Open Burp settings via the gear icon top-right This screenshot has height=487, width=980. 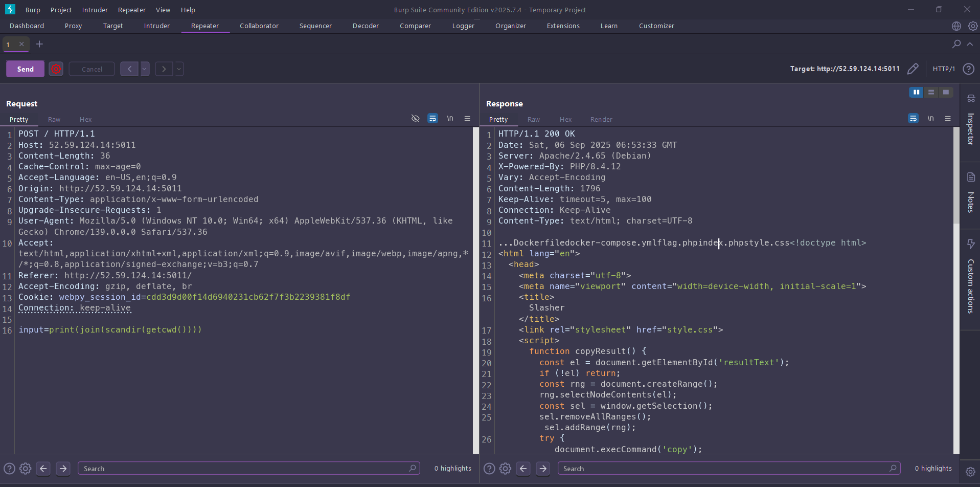[973, 26]
